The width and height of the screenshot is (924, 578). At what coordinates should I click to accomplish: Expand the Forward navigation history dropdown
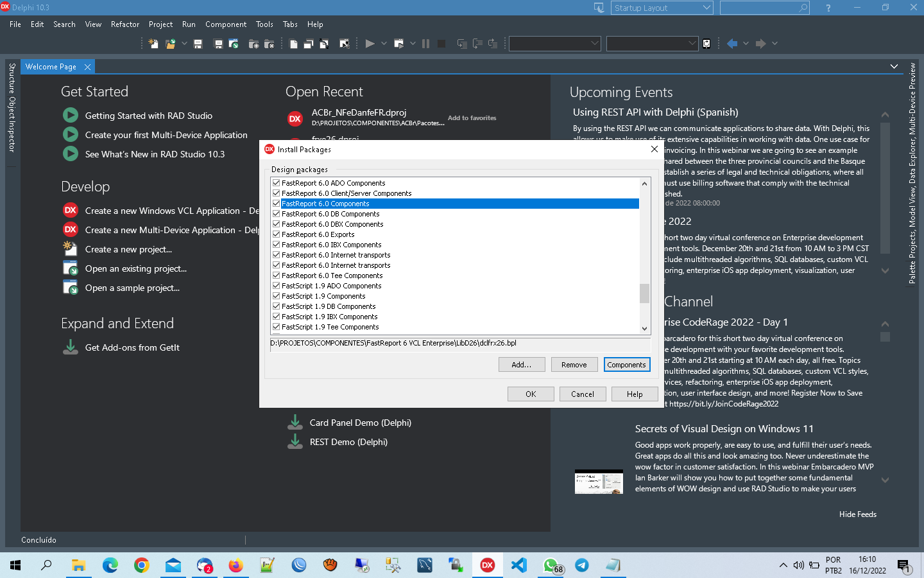click(774, 44)
